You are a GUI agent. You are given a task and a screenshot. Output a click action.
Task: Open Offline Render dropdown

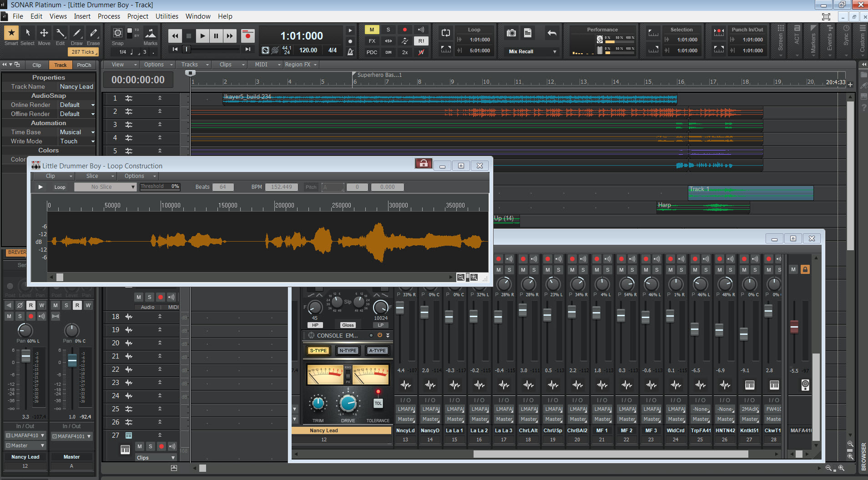77,114
